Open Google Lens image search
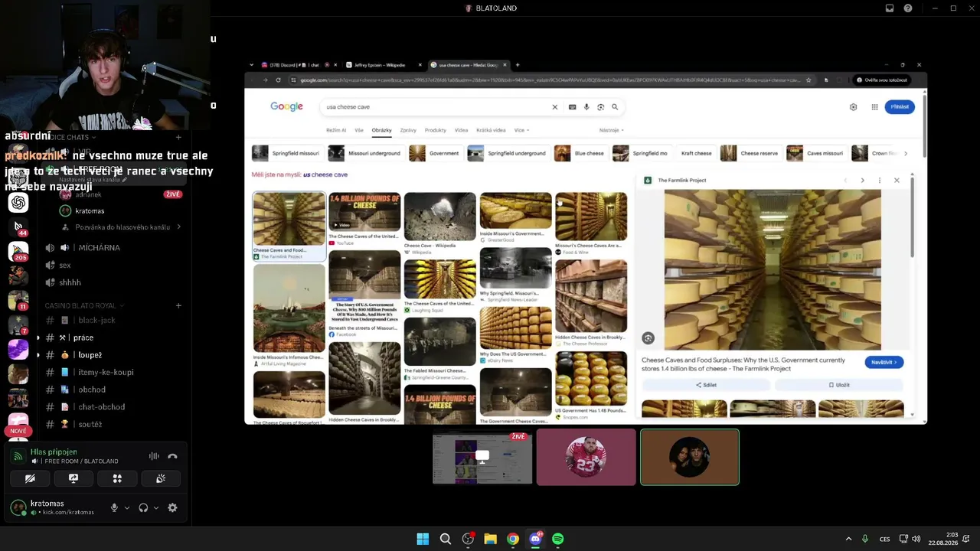The height and width of the screenshot is (551, 980). (600, 107)
